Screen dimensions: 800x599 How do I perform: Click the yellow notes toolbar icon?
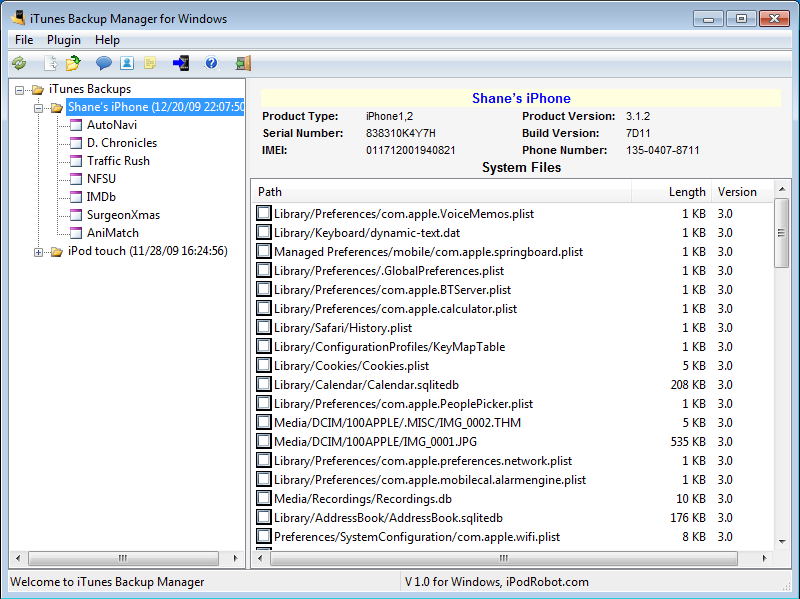pyautogui.click(x=150, y=63)
